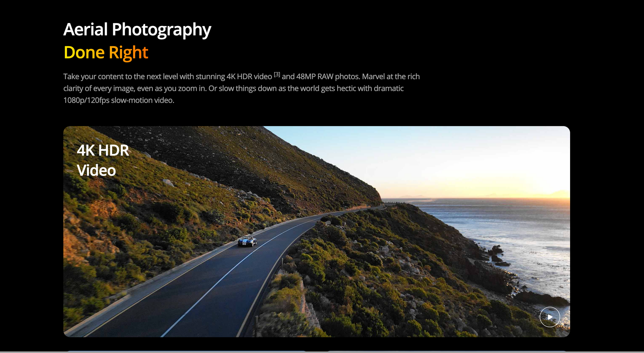Click the "Aerial Photography" heading
Image resolution: width=644 pixels, height=353 pixels.
137,30
